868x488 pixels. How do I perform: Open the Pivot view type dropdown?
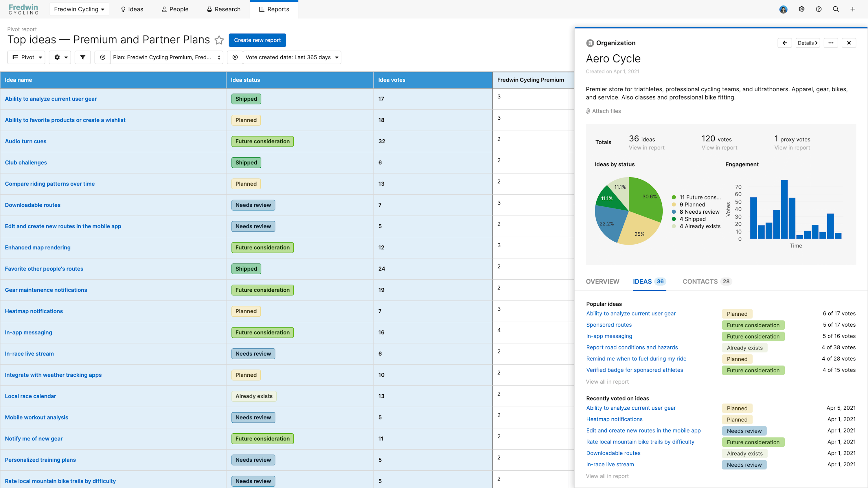(26, 57)
